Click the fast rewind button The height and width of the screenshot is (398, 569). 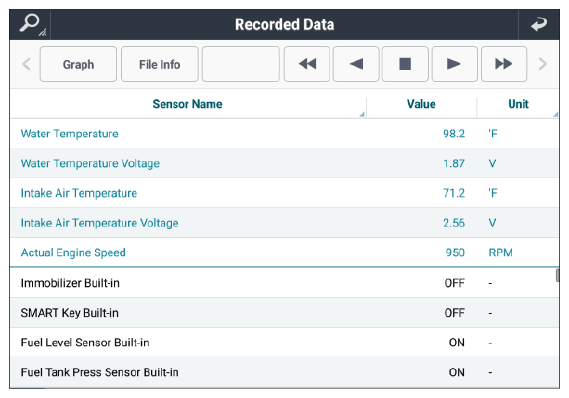coord(307,64)
